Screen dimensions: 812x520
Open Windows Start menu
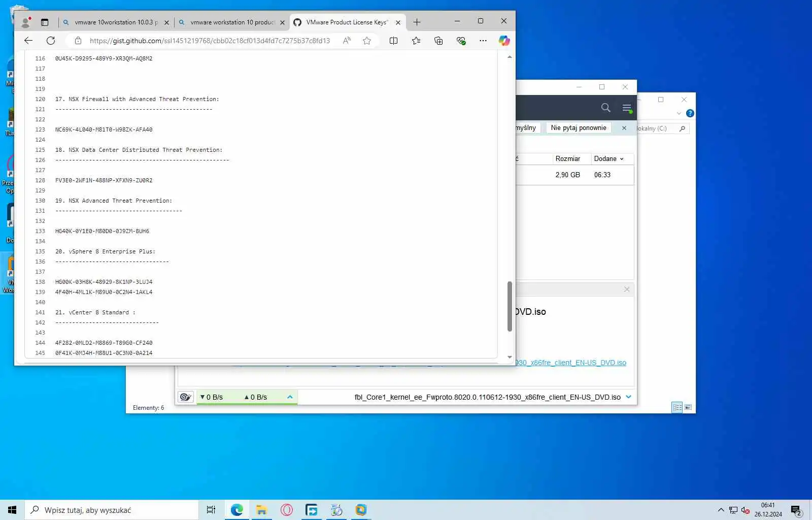[x=12, y=510]
